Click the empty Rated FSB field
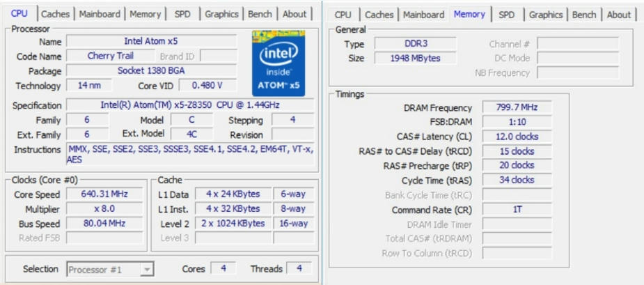 coord(104,238)
